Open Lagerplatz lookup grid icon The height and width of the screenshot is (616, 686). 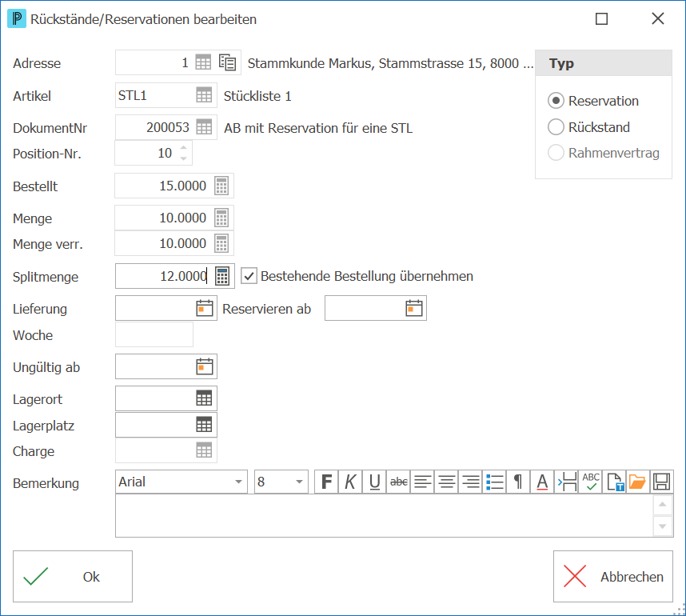click(x=204, y=425)
